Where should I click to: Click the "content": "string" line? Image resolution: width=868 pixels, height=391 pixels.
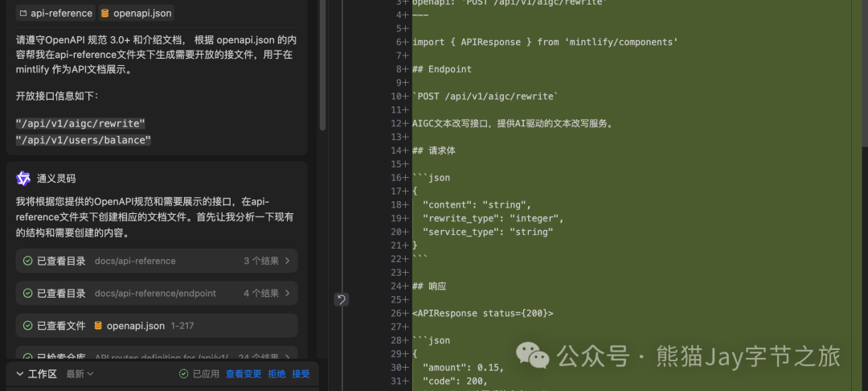(x=477, y=205)
